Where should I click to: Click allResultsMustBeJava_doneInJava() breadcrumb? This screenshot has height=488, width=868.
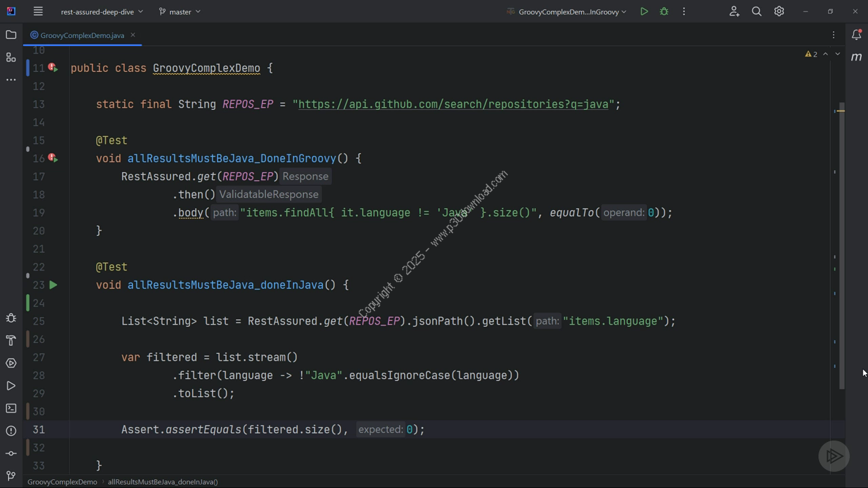tap(163, 482)
